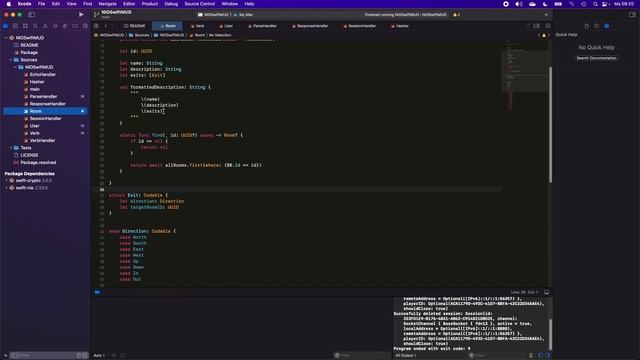Collapse the NIOSwiftMUD project root
This screenshot has height=360, width=640.
[6, 38]
